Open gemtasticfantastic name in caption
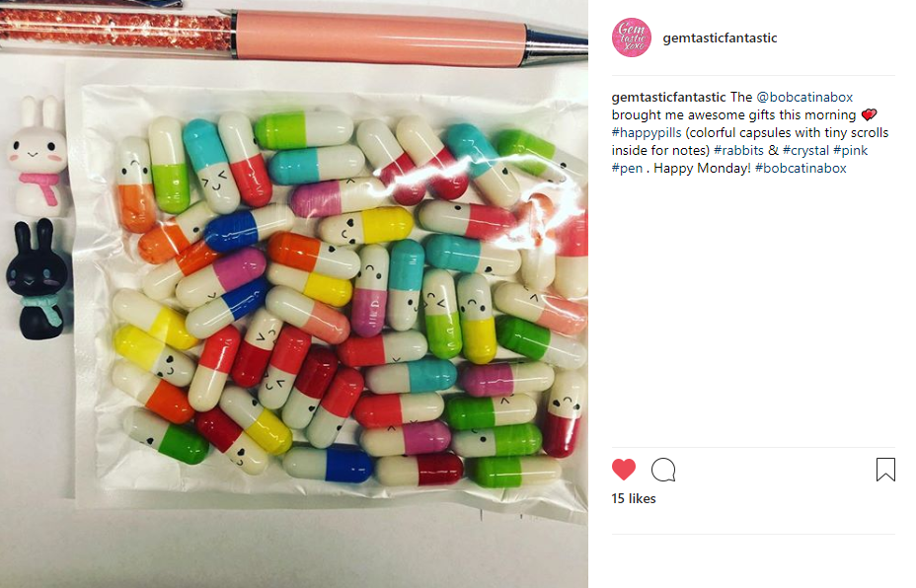916x588 pixels. (668, 97)
